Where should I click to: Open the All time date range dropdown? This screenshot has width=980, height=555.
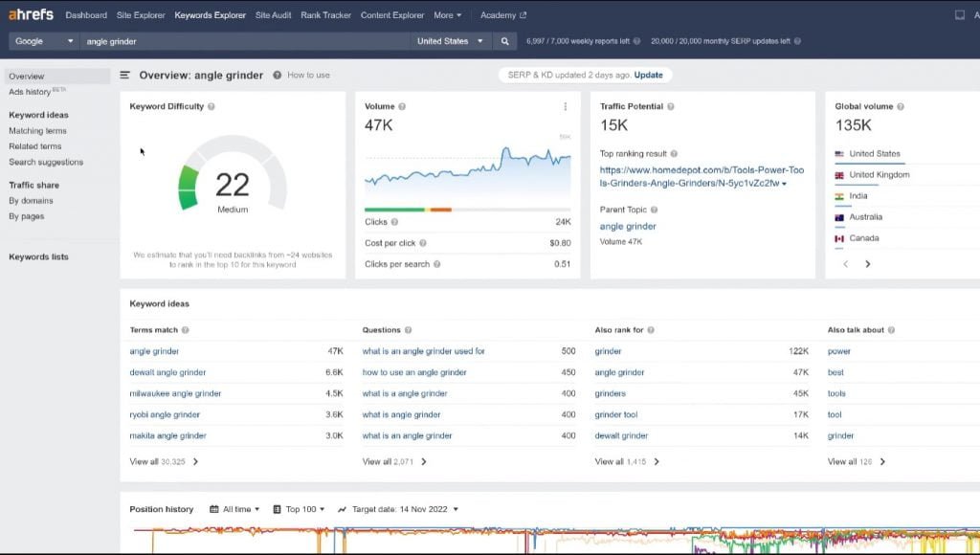point(234,509)
